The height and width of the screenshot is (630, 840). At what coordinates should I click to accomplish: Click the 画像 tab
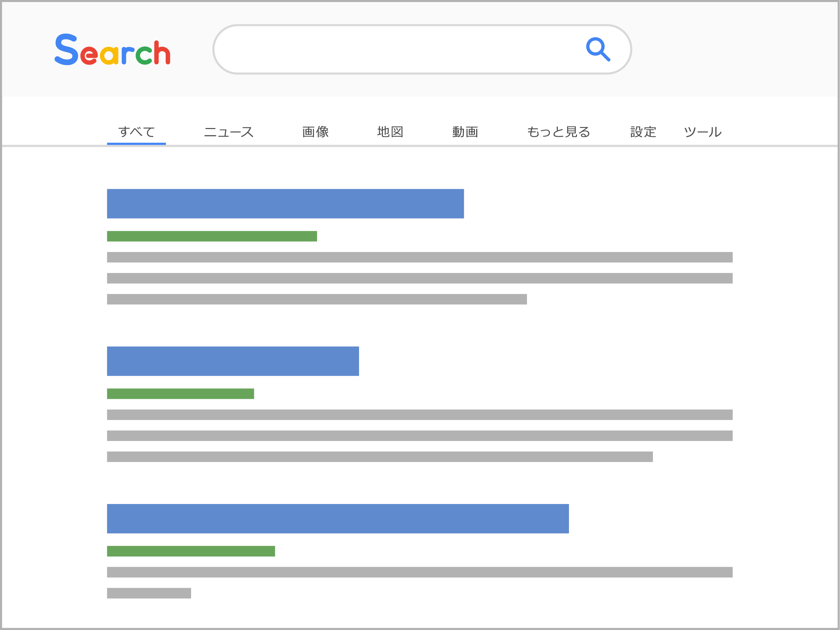[315, 131]
